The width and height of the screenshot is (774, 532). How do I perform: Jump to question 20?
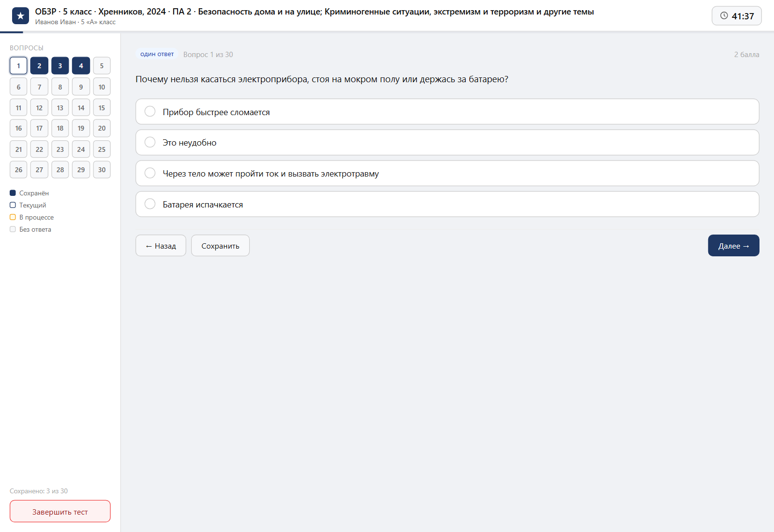click(x=102, y=128)
